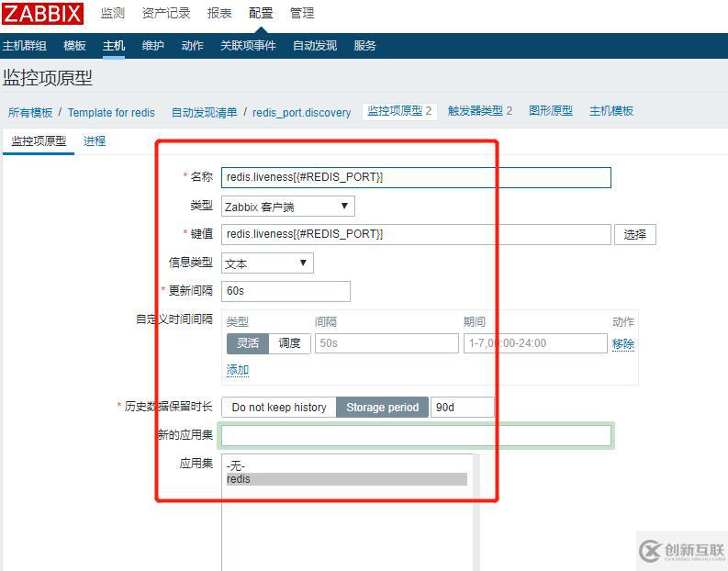Image resolution: width=728 pixels, height=571 pixels.
Task: Open 自动发现清单 breadcrumb link
Action: pyautogui.click(x=205, y=112)
